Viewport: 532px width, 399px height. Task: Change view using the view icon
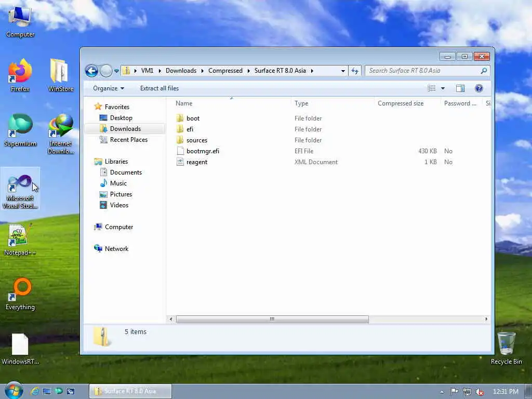click(432, 88)
